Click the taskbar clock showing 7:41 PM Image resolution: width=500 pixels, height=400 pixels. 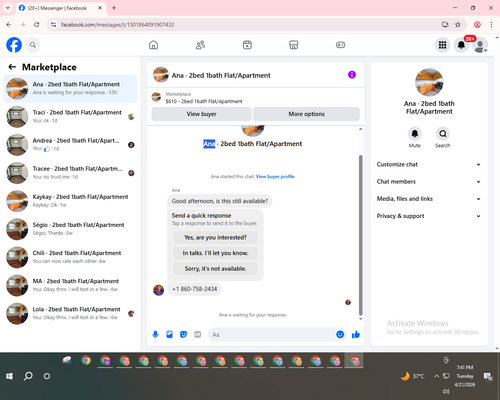(465, 376)
